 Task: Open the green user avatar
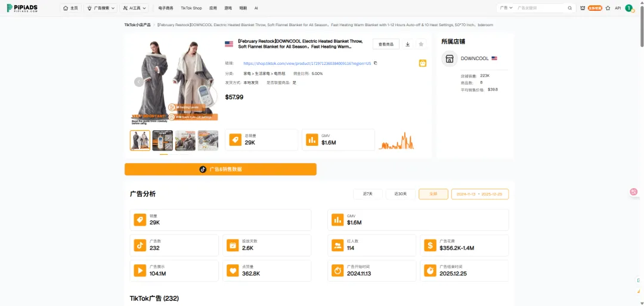[629, 8]
